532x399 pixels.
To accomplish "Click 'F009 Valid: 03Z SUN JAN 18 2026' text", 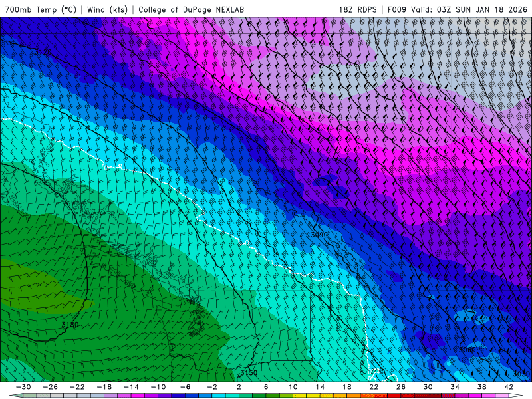I will click(458, 9).
